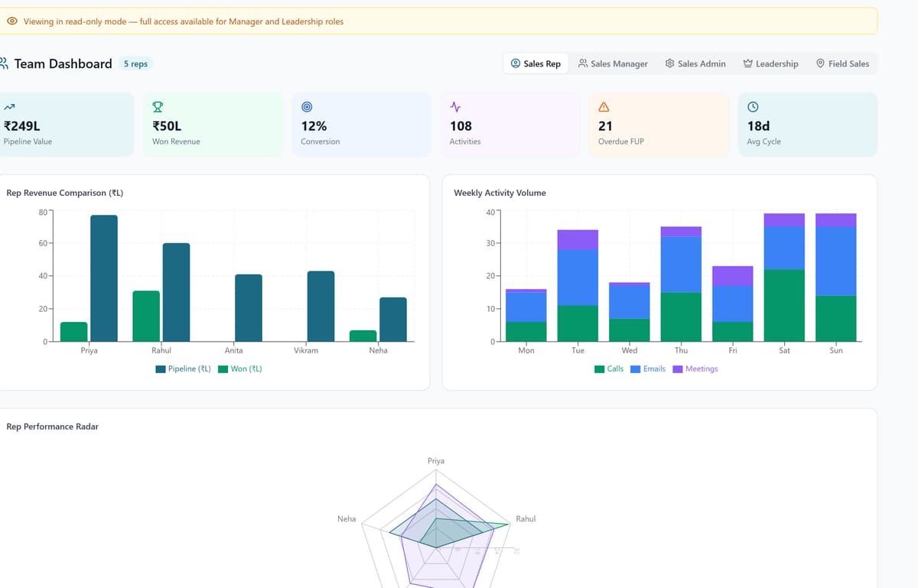This screenshot has height=588, width=918.
Task: Select the Leadership role tab
Action: (770, 63)
